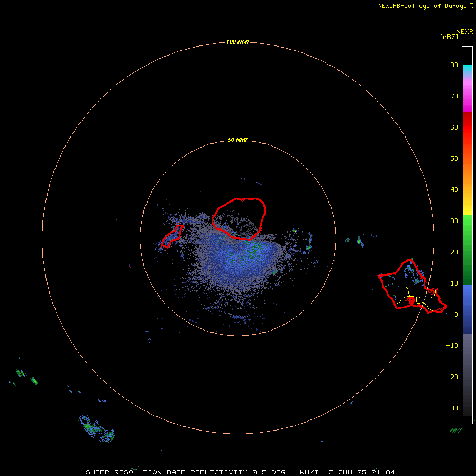Click the 21:04 timestamp in caption
This screenshot has width=476, height=476.
(382, 472)
